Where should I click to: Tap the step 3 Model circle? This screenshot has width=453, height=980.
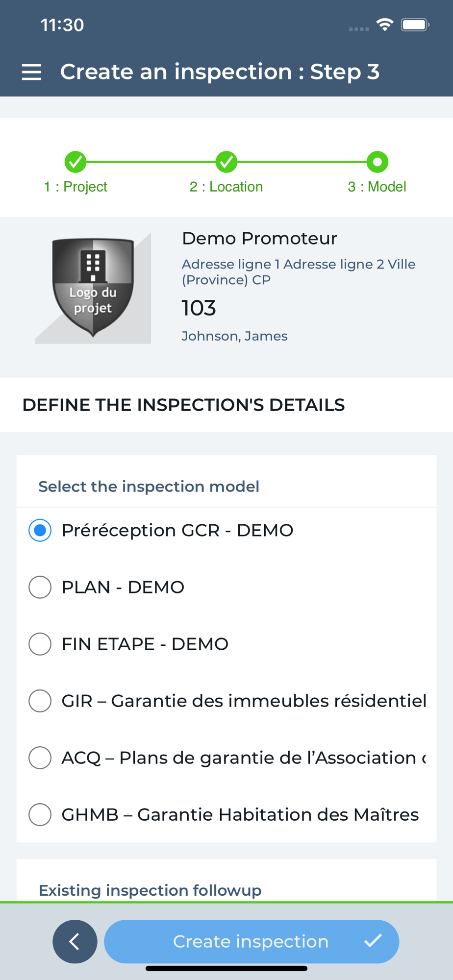coord(377,162)
